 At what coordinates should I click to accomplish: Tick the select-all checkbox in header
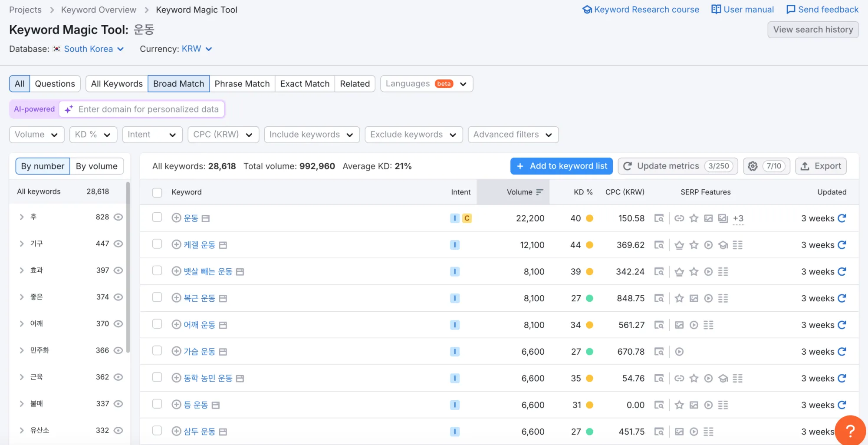[x=157, y=192]
